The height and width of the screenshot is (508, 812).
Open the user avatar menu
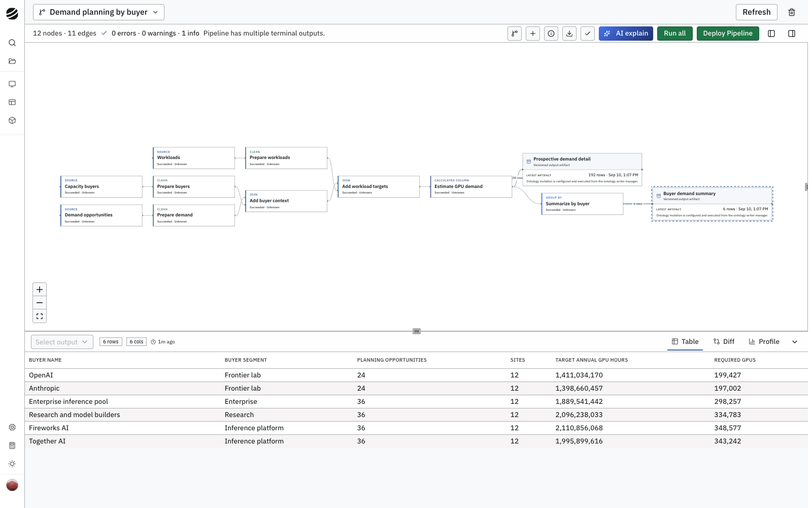(x=12, y=485)
